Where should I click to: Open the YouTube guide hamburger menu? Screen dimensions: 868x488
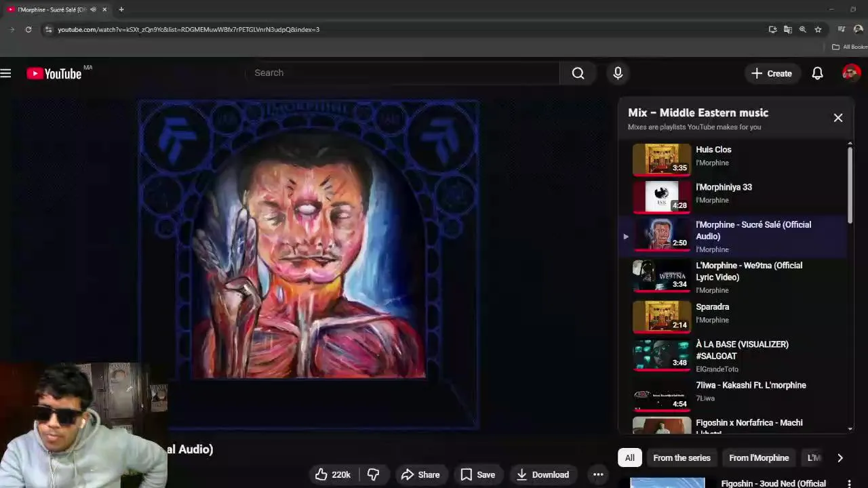click(6, 73)
